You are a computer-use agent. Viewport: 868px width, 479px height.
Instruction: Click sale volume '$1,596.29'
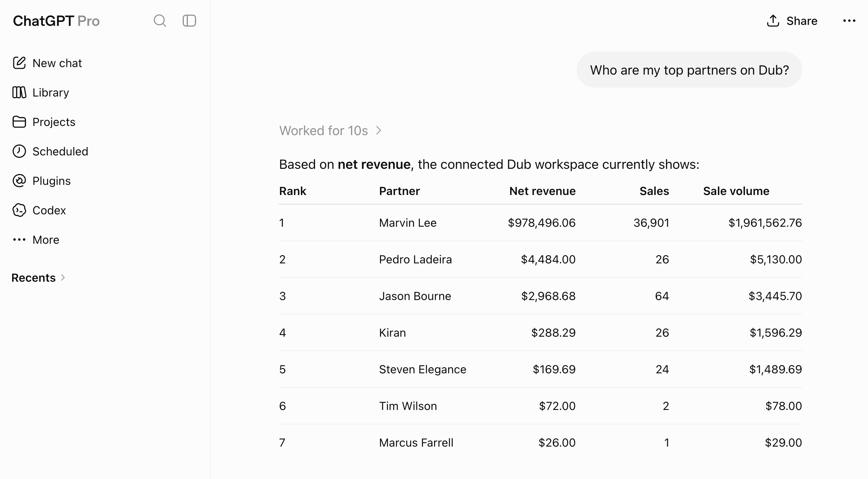point(776,333)
